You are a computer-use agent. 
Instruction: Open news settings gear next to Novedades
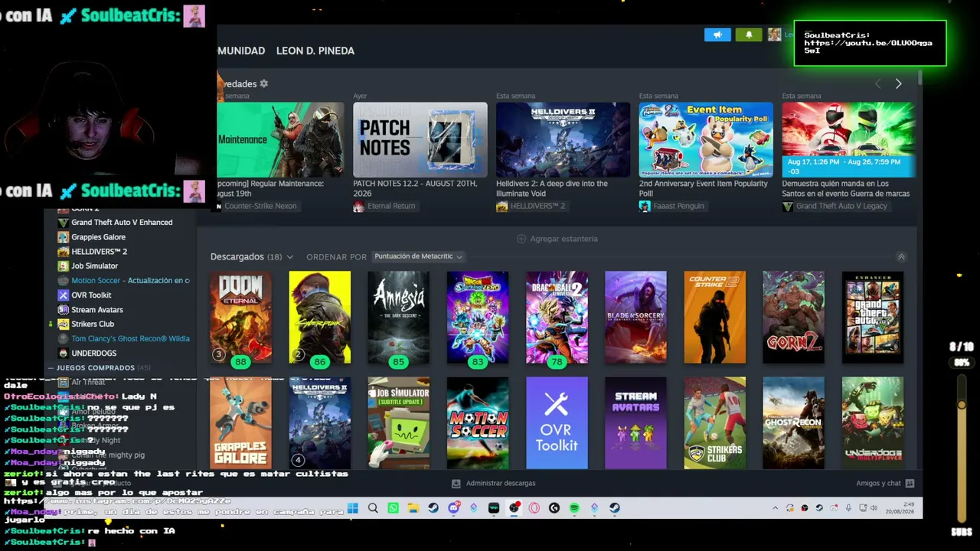tap(264, 83)
